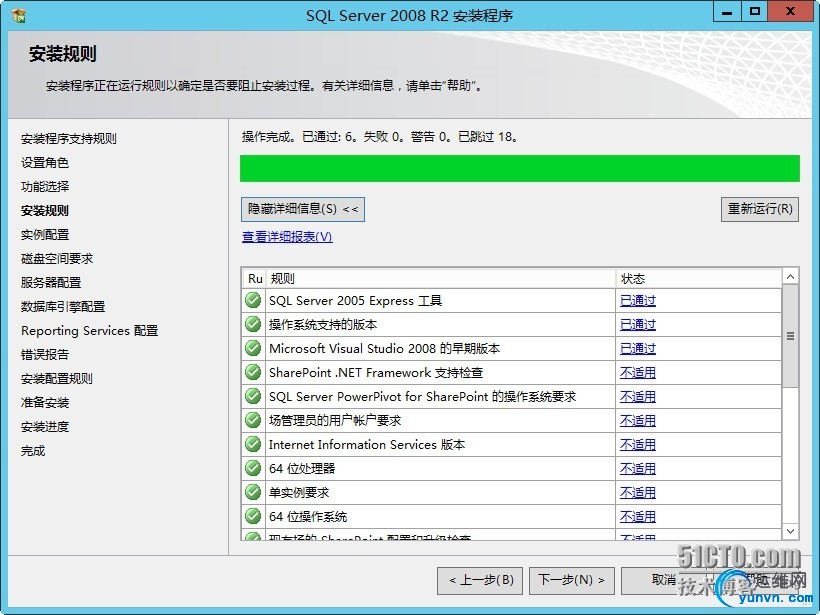
Task: Click the 状态 column header
Action: 699,279
